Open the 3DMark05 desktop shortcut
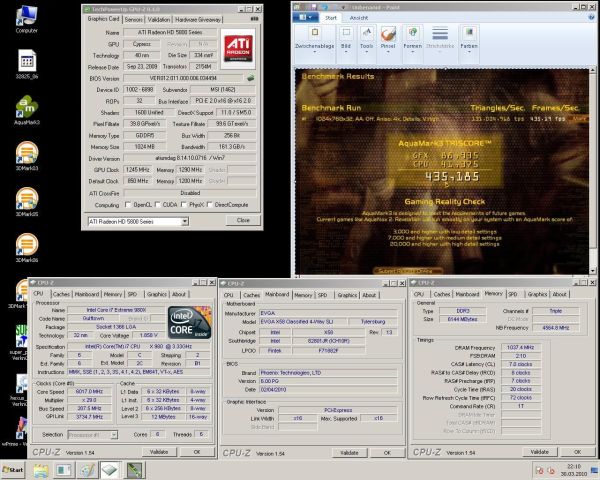 tap(26, 202)
